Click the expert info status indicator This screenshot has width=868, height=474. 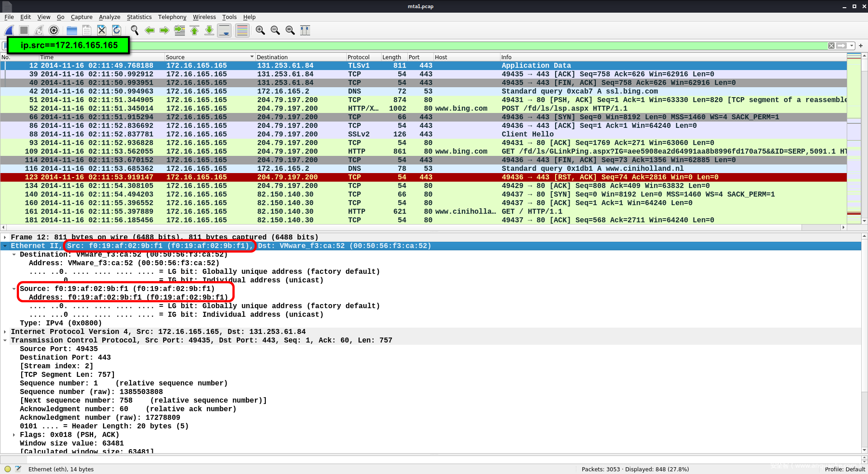click(8, 469)
